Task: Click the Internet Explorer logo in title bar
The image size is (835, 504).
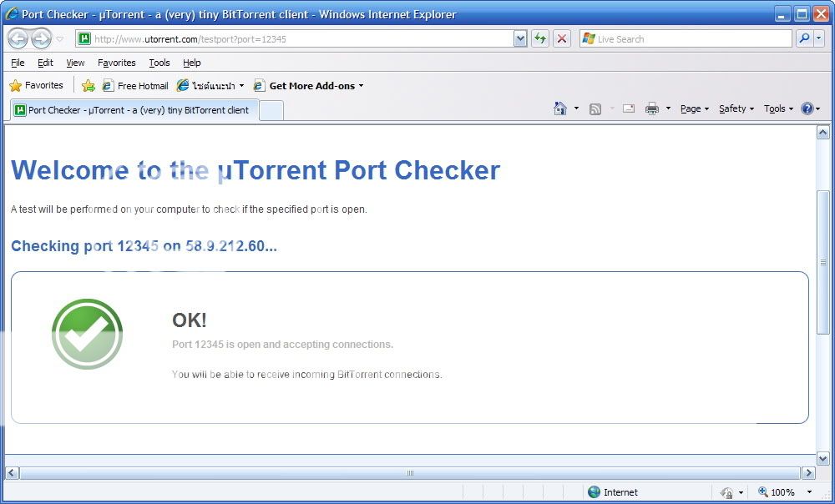Action: pyautogui.click(x=12, y=14)
